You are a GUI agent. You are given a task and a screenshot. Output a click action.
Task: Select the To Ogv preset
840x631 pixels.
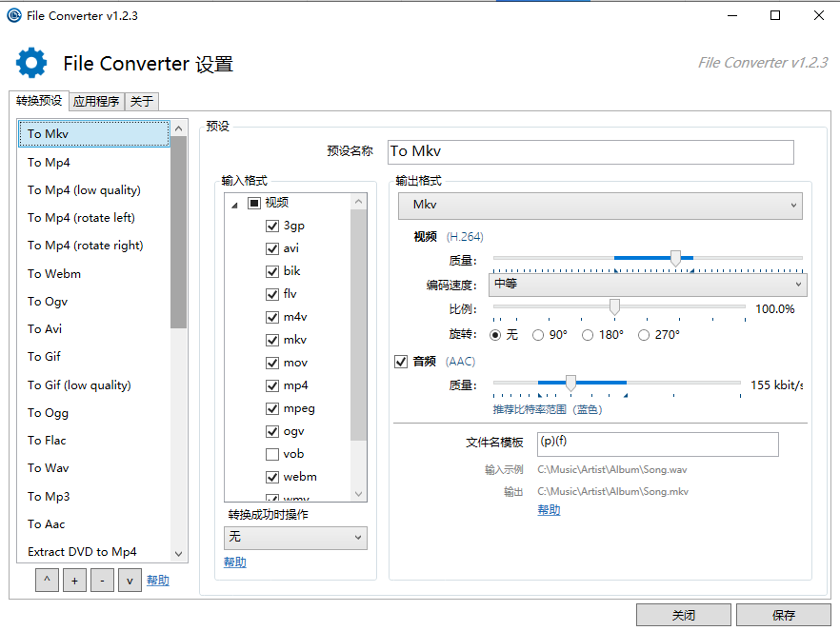pyautogui.click(x=94, y=302)
